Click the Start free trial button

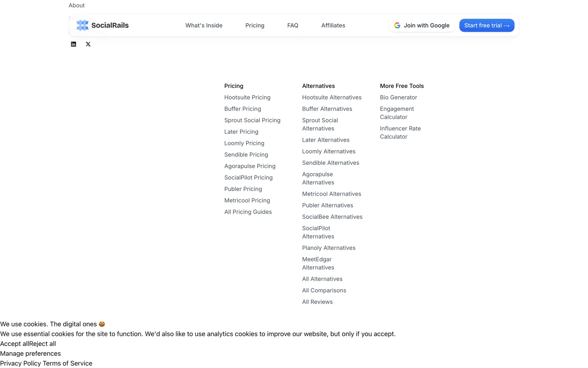(487, 25)
